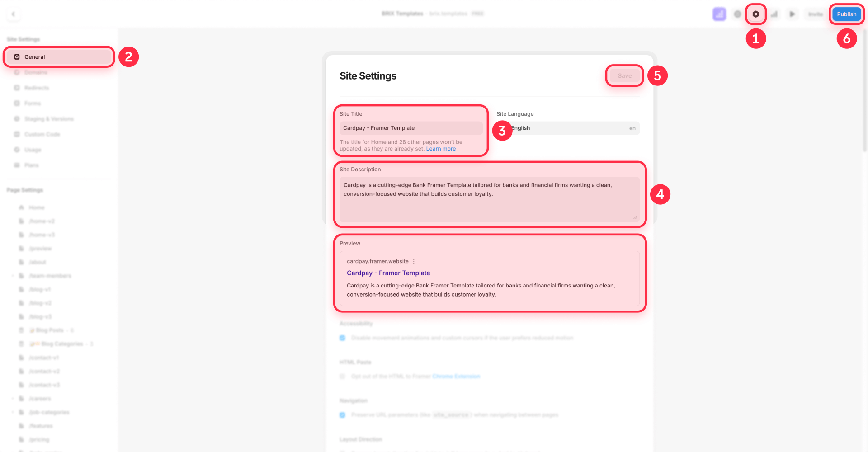
Task: Select the /preview page
Action: [40, 249]
